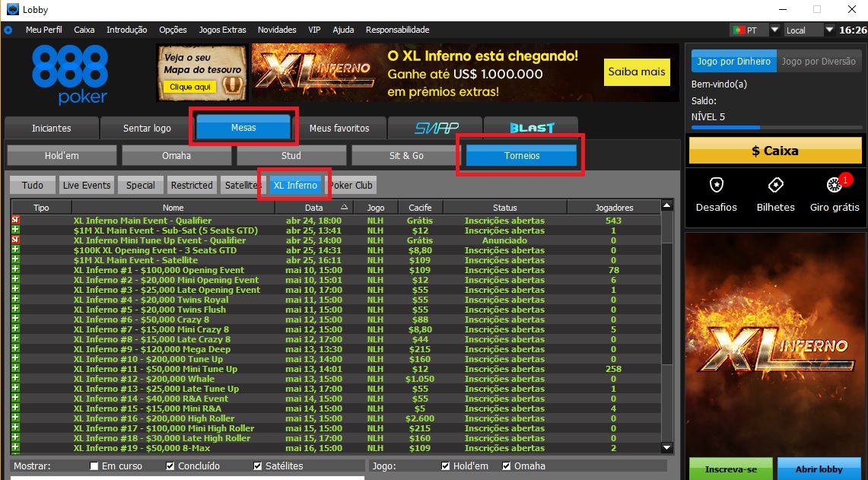Click the plus icon of XL Inferno #2 Mini Opening Event
868x480 pixels.
coord(15,280)
